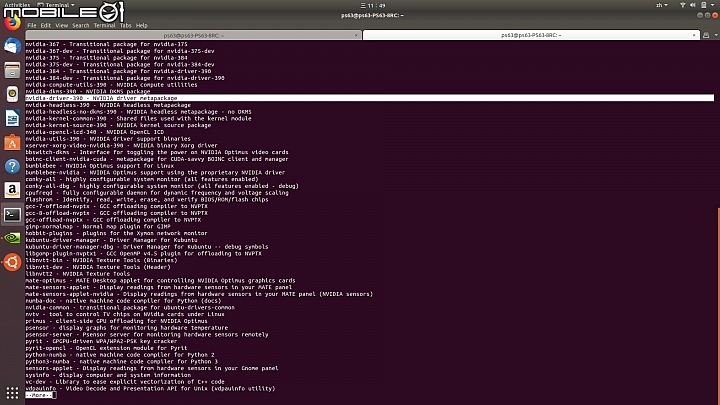Screen dimensions: 720x405
Task: Click the nvidia-kernel-source-390 line
Action: tap(118, 125)
